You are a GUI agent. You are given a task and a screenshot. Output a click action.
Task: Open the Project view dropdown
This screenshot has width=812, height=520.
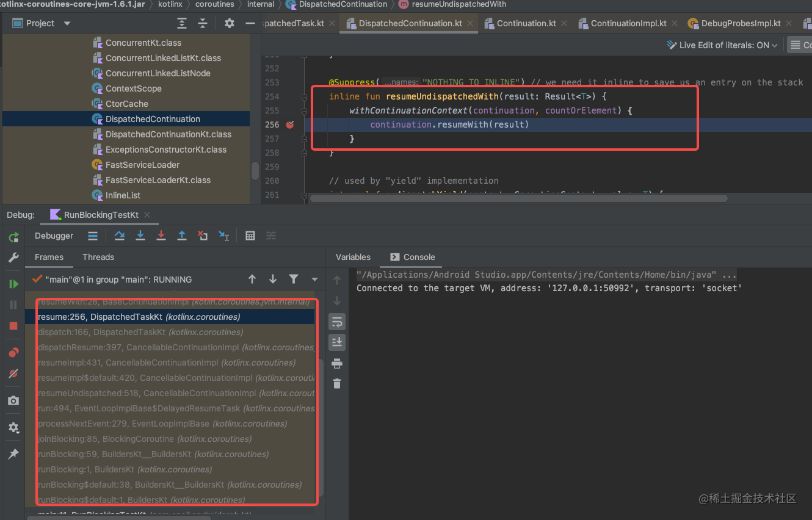click(x=67, y=23)
